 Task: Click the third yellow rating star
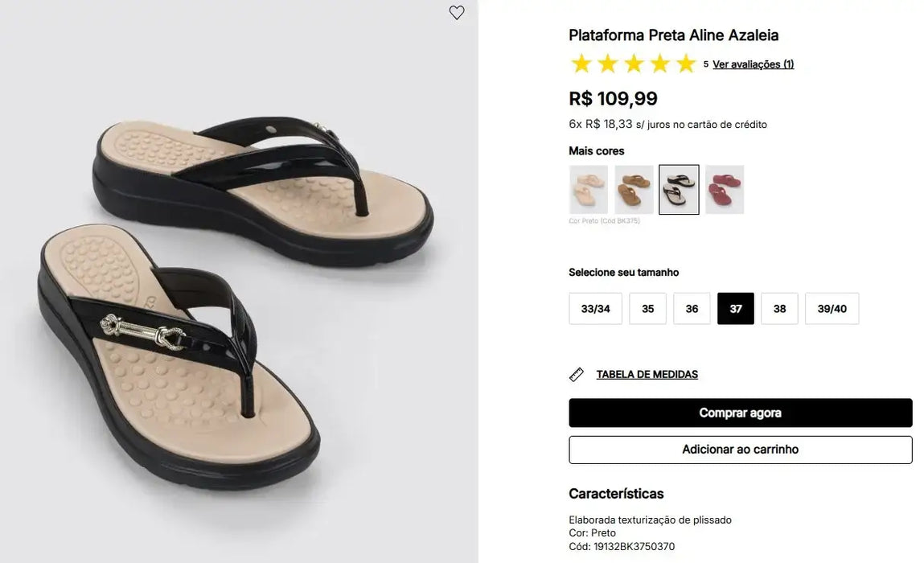tap(634, 64)
